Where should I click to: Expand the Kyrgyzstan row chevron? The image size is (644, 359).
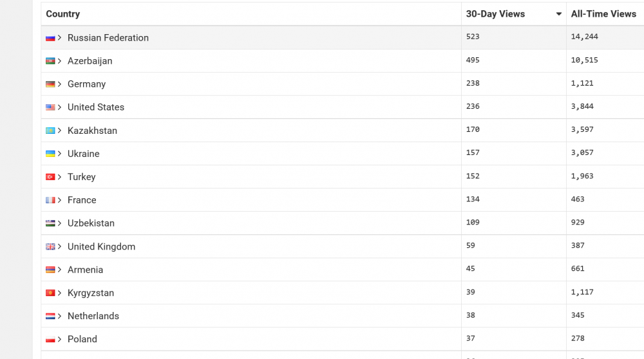click(60, 293)
